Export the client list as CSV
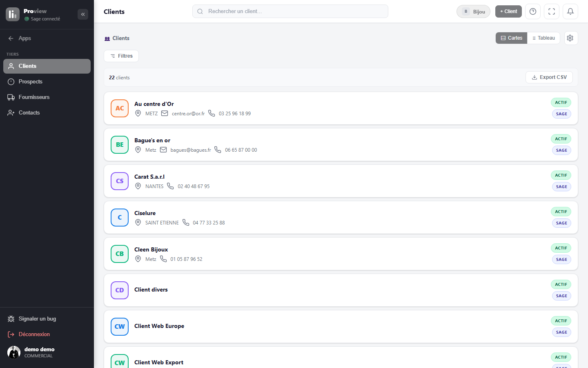 coord(549,77)
